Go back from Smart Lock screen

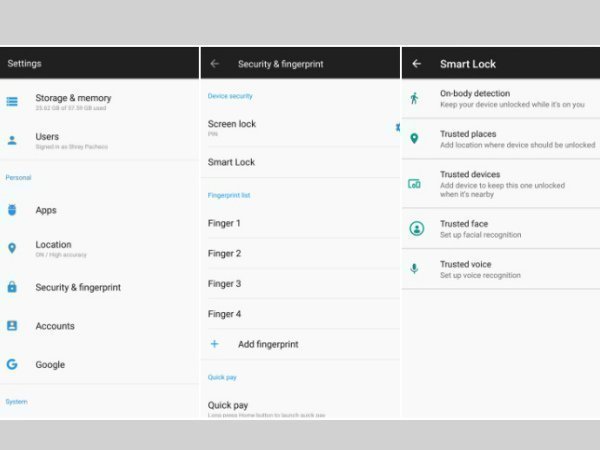[417, 64]
